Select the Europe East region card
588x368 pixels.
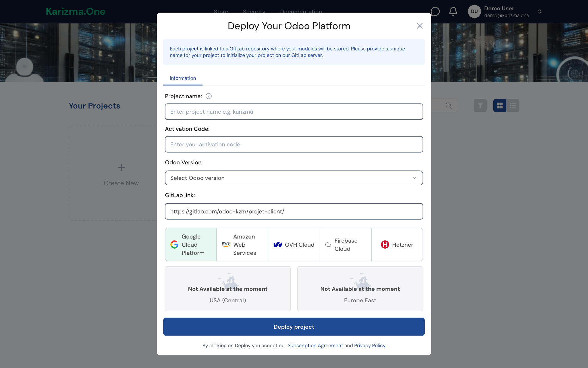tap(360, 289)
